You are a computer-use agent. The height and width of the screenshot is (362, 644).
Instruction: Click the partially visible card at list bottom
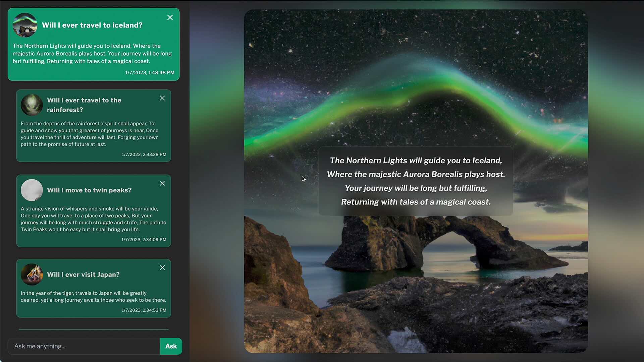click(x=94, y=330)
